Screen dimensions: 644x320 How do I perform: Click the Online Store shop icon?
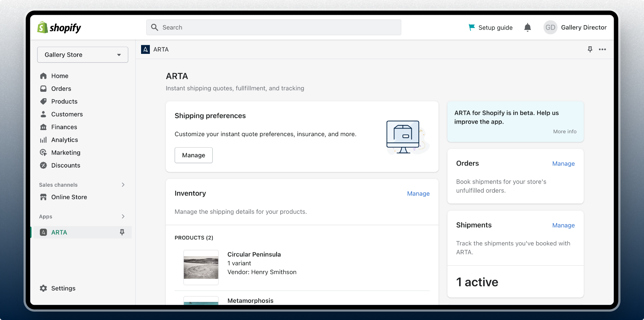[43, 197]
